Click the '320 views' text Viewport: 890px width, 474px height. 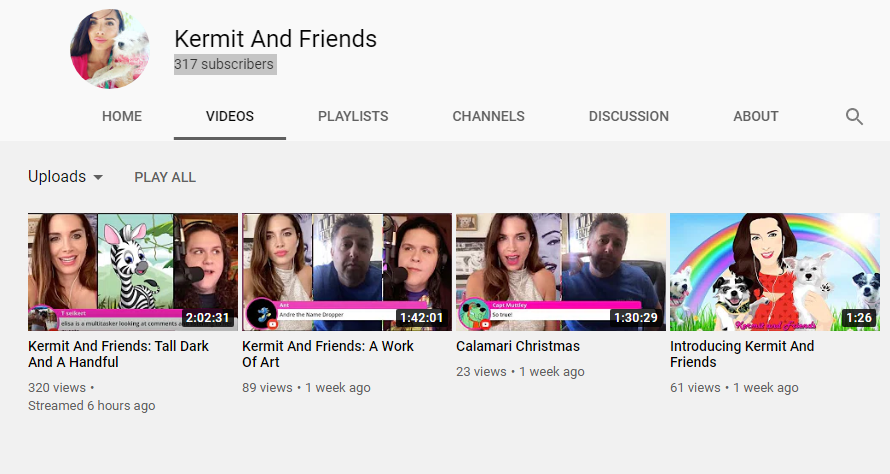tap(57, 388)
